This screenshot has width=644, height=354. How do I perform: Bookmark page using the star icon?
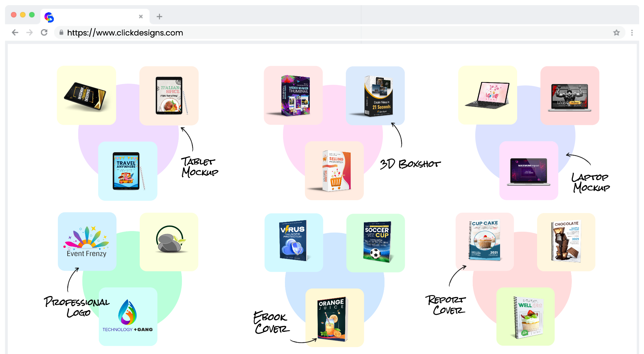(616, 33)
